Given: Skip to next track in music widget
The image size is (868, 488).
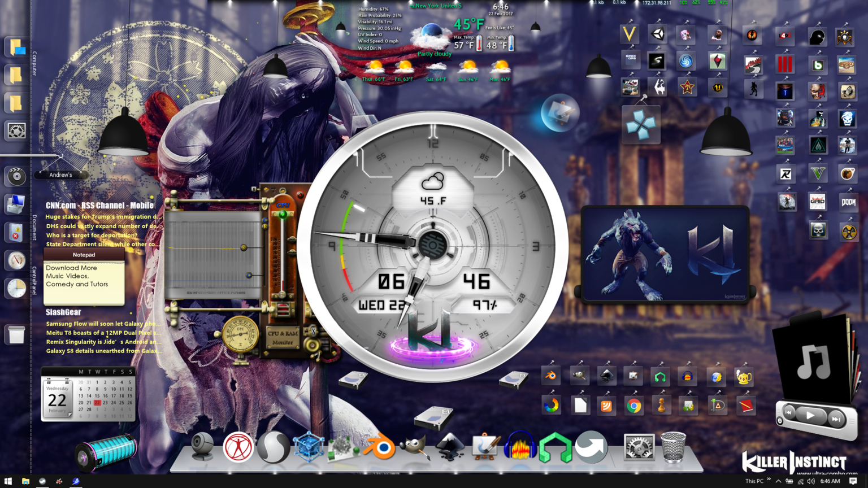Looking at the screenshot, I should 836,419.
